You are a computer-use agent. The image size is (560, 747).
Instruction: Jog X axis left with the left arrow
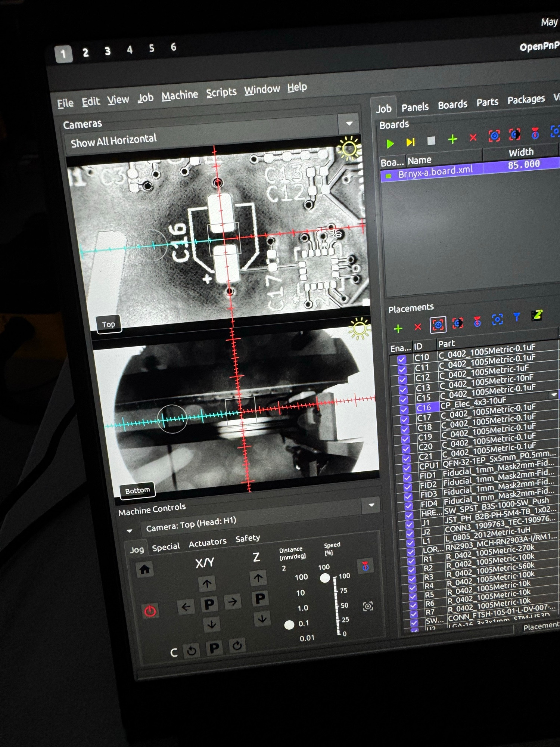186,607
